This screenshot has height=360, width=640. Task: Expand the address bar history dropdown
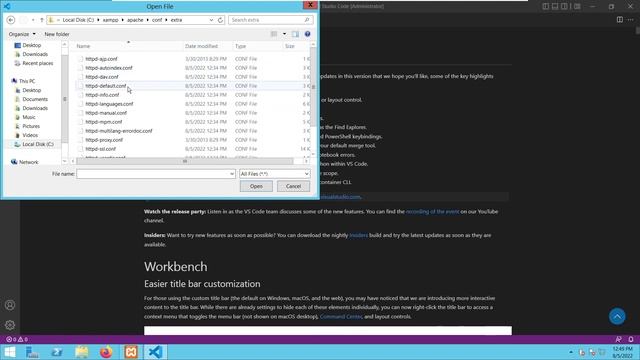pyautogui.click(x=211, y=20)
